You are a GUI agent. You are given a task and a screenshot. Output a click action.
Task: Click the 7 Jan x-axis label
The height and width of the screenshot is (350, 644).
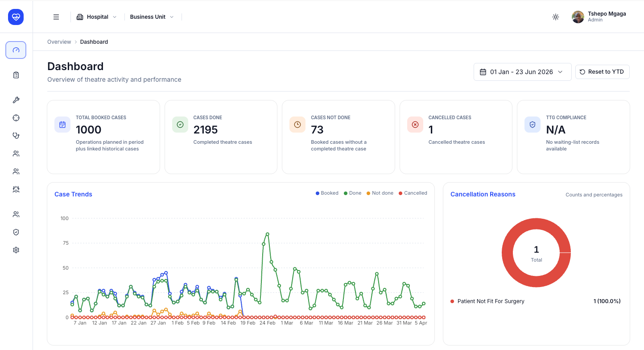80,323
